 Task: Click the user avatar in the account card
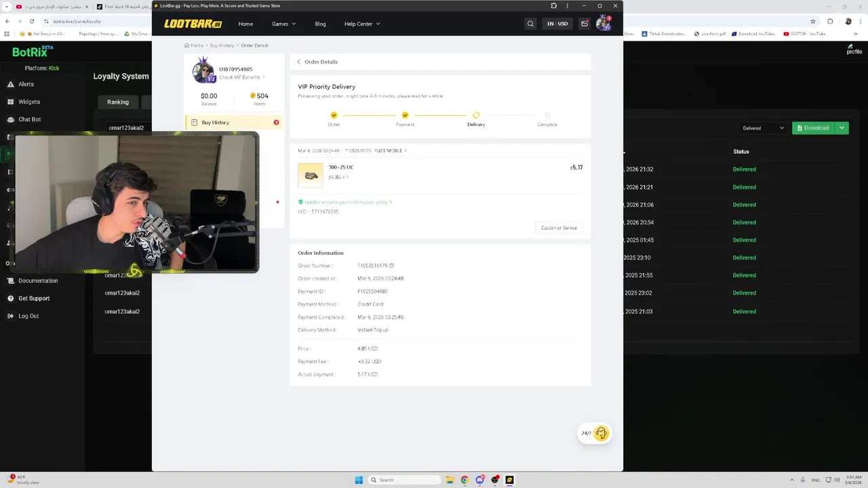(203, 71)
